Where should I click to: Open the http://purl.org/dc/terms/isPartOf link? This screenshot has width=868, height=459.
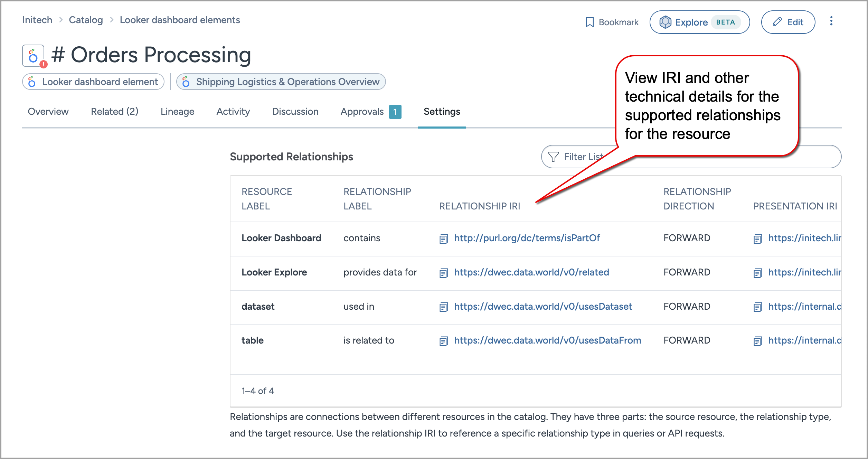pyautogui.click(x=527, y=238)
